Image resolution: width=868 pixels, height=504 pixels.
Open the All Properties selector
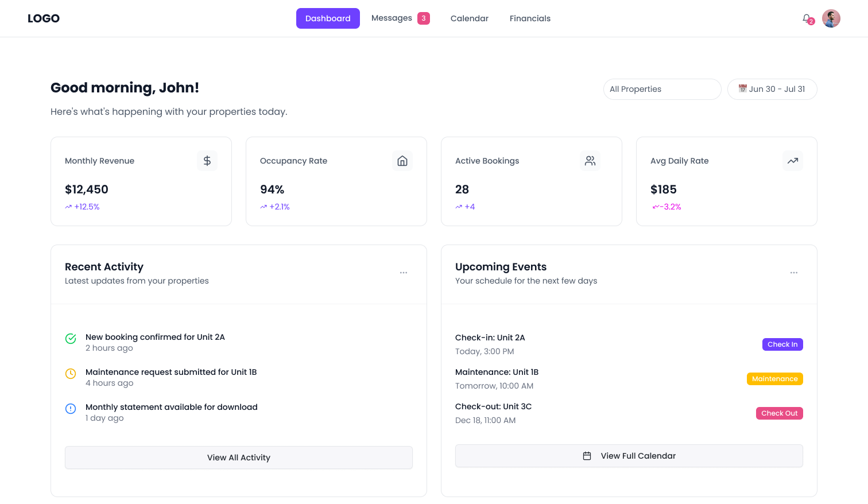662,89
